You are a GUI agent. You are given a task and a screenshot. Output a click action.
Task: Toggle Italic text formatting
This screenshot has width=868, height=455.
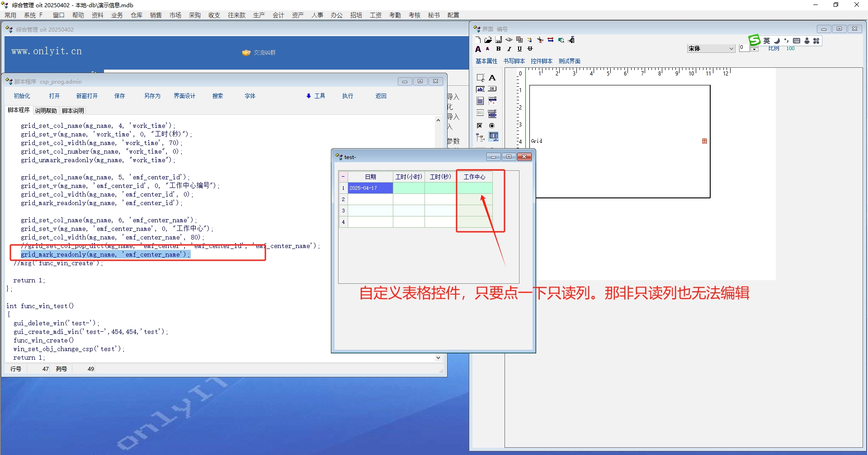509,49
